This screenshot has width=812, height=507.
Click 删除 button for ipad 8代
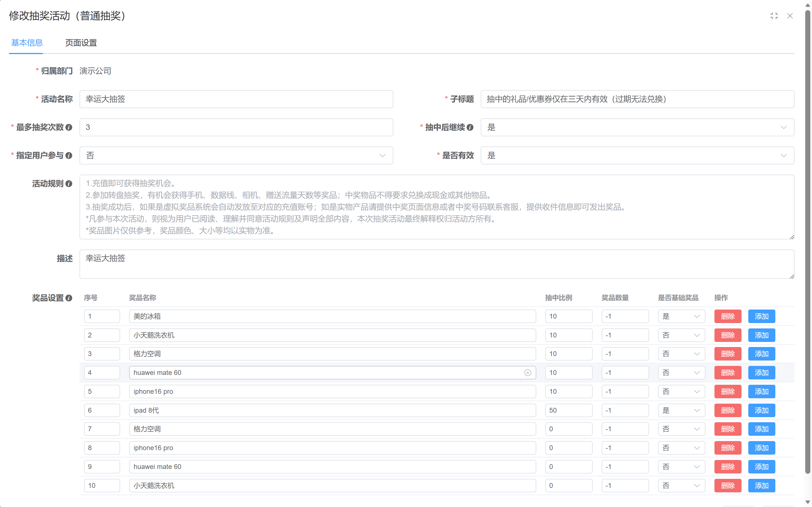[x=727, y=410]
